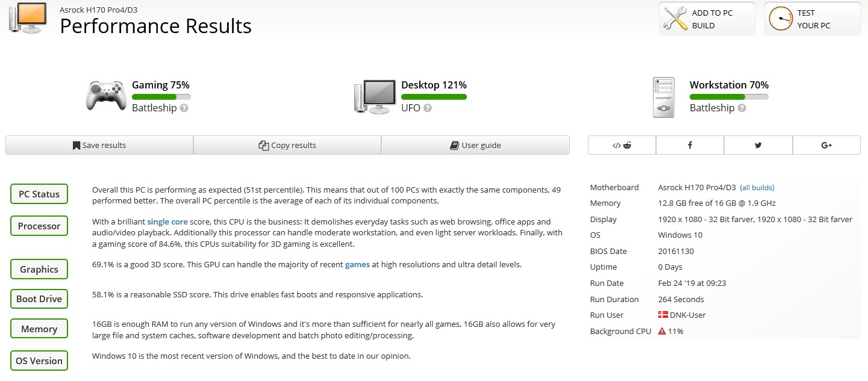Viewport: 868px width, 381px height.
Task: Open embed code and Reddit share button
Action: 622,145
